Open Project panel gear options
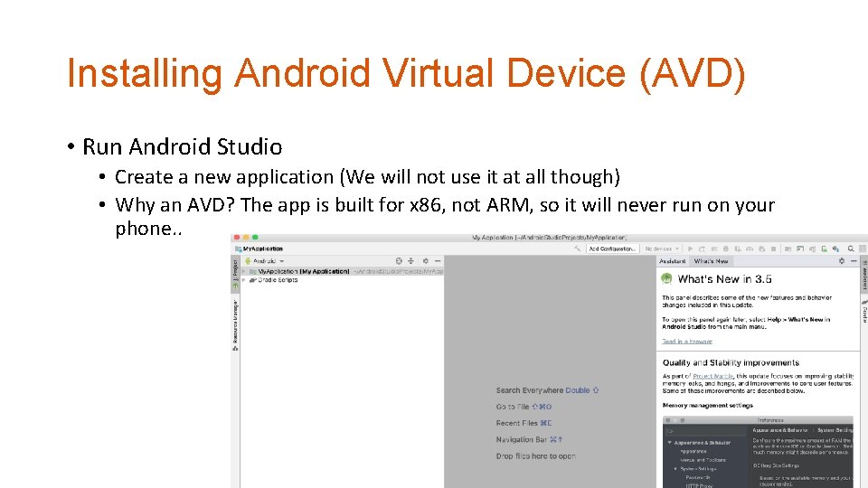This screenshot has height=488, width=868. tap(425, 260)
